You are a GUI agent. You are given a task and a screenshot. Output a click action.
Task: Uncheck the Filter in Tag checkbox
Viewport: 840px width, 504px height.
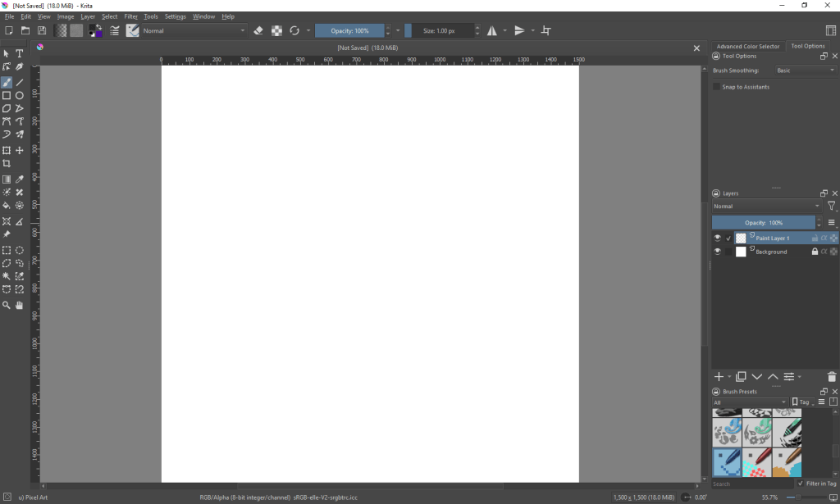pos(801,484)
